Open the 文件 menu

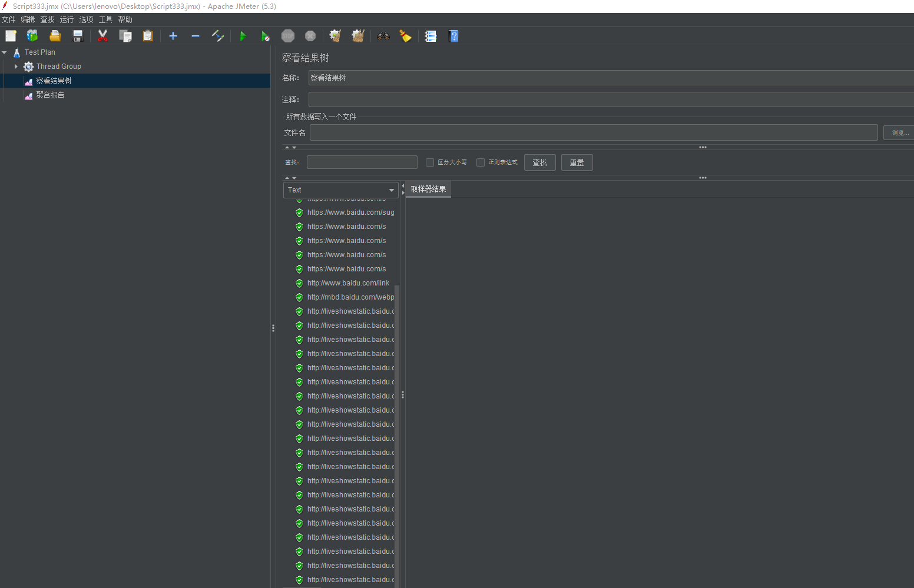9,19
